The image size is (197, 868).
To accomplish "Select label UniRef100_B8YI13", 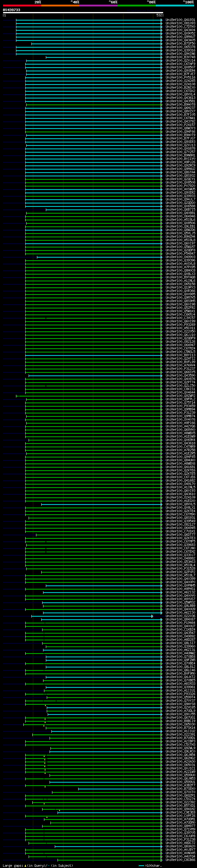I will pyautogui.click(x=180, y=355).
